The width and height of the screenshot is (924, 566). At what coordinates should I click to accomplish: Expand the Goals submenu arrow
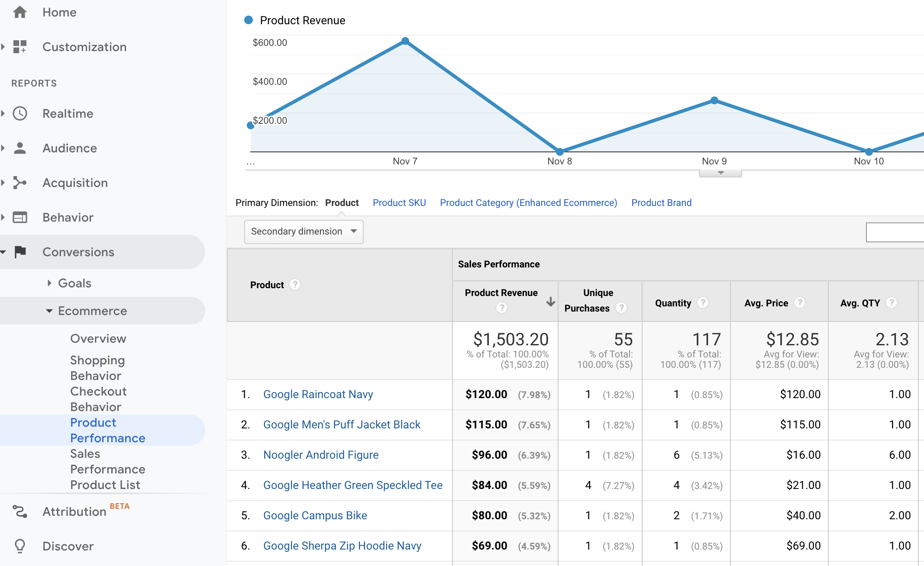click(x=49, y=283)
